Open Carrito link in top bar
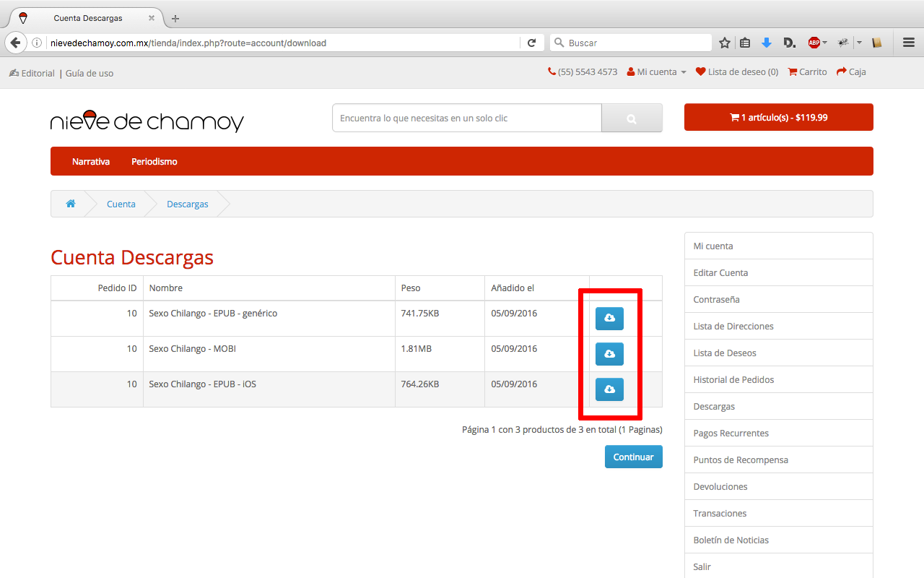Image resolution: width=924 pixels, height=578 pixels. [807, 72]
